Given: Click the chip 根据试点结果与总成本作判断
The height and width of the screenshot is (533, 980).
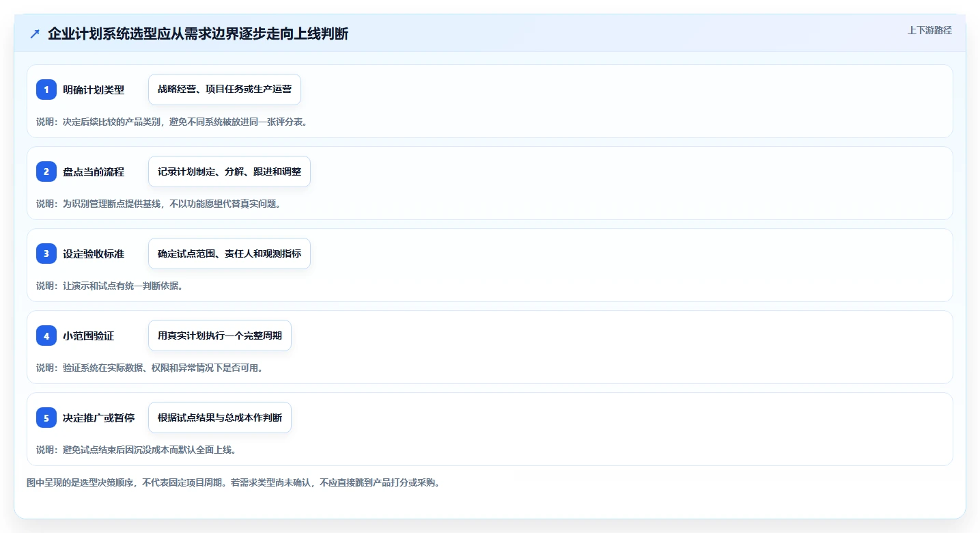Looking at the screenshot, I should point(220,418).
